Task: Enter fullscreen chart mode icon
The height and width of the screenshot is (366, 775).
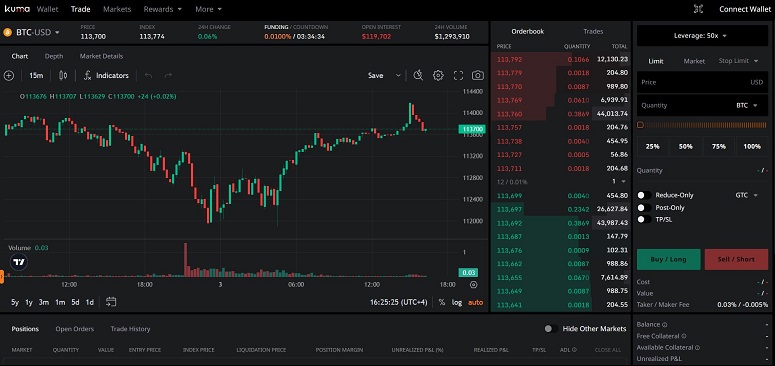Action: tap(458, 76)
